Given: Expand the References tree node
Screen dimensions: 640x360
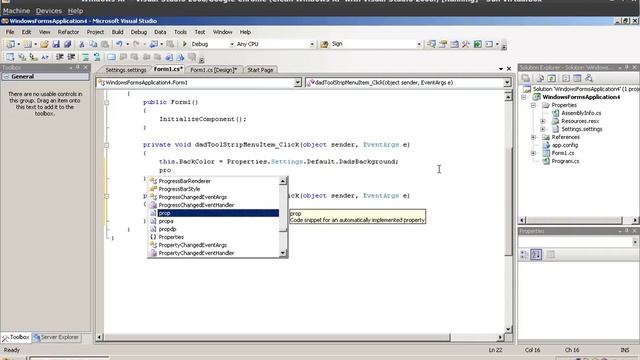Looking at the screenshot, I should [x=533, y=137].
